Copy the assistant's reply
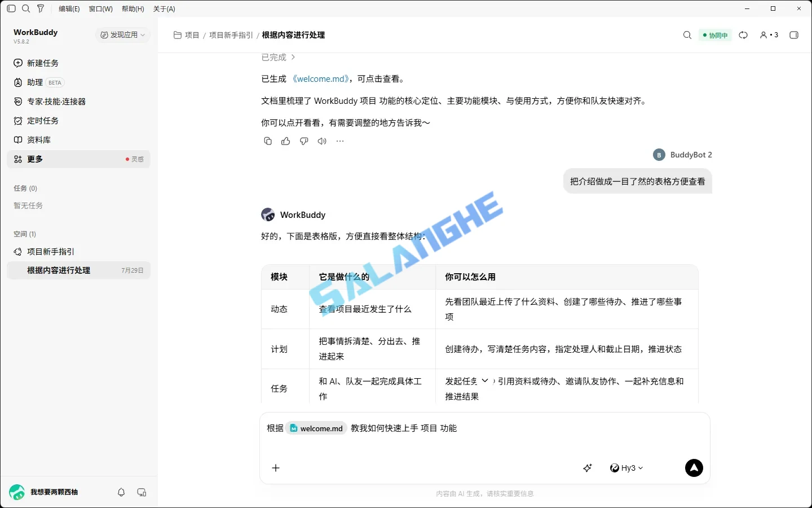The image size is (812, 508). click(x=268, y=141)
